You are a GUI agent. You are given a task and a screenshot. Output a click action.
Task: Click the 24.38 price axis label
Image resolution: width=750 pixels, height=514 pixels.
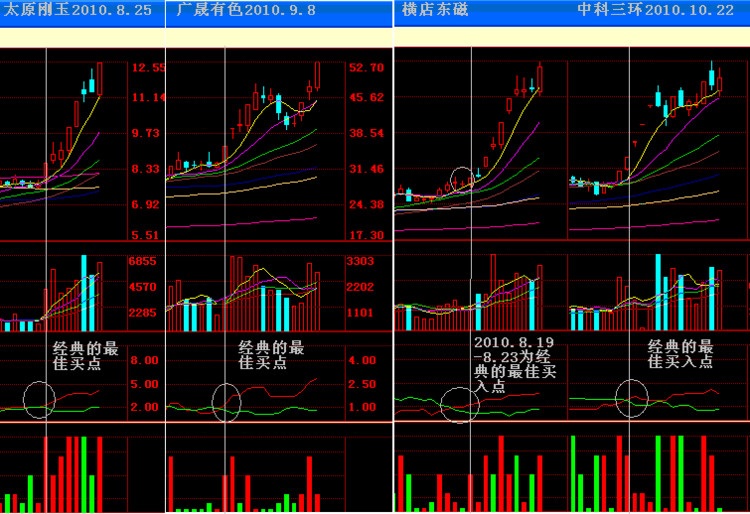[x=366, y=205]
